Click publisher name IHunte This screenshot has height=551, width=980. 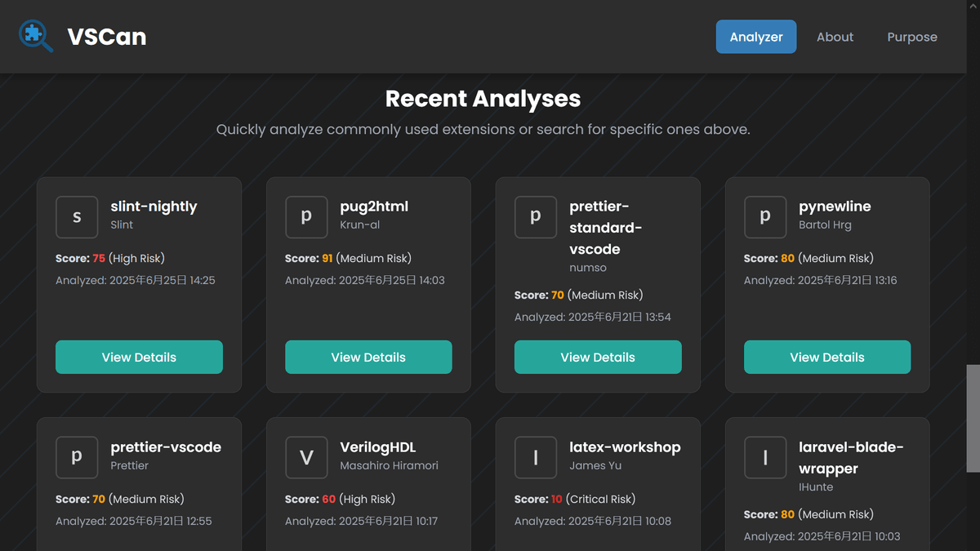click(817, 487)
